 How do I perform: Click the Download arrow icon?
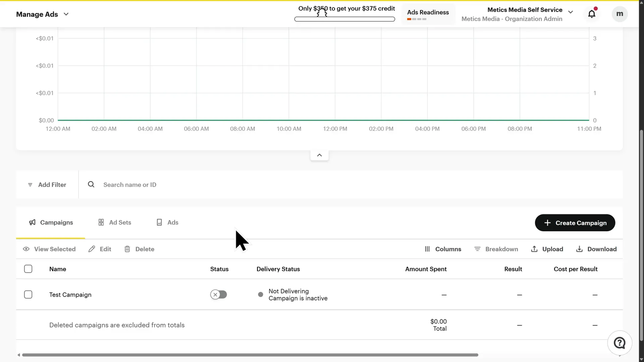pos(579,249)
